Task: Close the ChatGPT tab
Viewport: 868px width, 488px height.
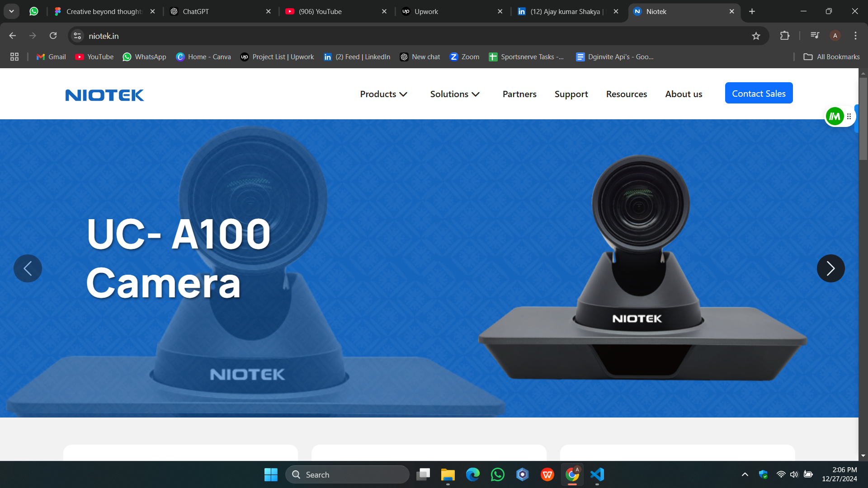Action: coord(268,11)
